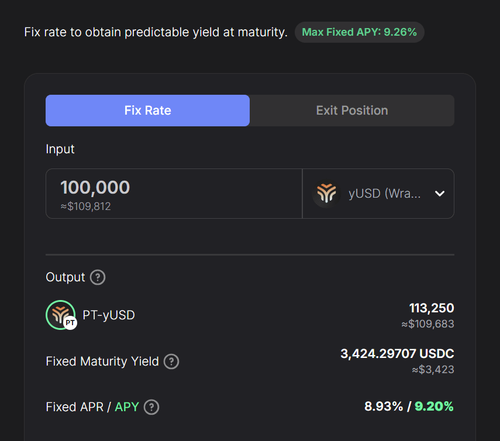Click the green APY label text
This screenshot has width=500, height=441.
pos(127,407)
